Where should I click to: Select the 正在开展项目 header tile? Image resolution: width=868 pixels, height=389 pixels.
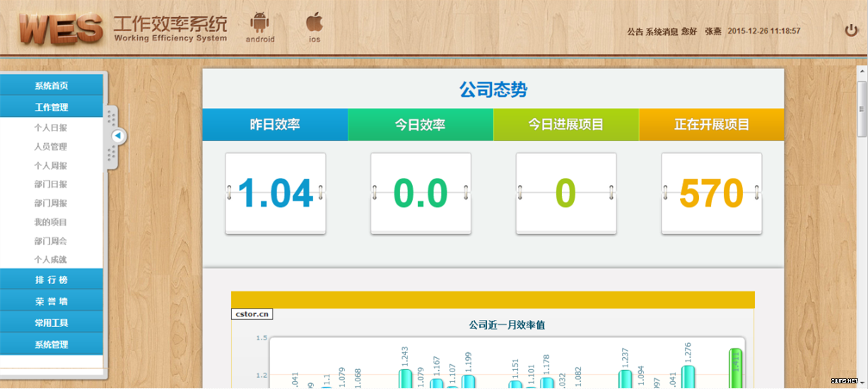(712, 125)
